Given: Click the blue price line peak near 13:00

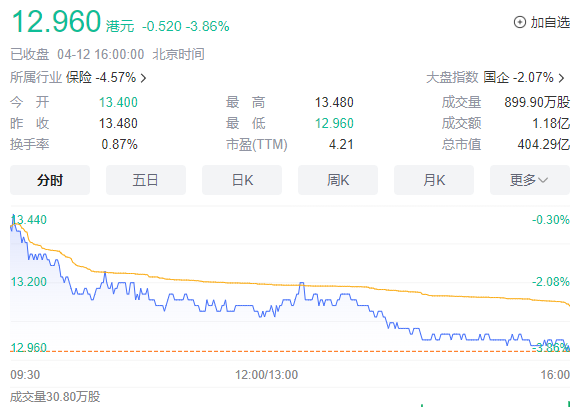Looking at the screenshot, I should click(x=301, y=284).
